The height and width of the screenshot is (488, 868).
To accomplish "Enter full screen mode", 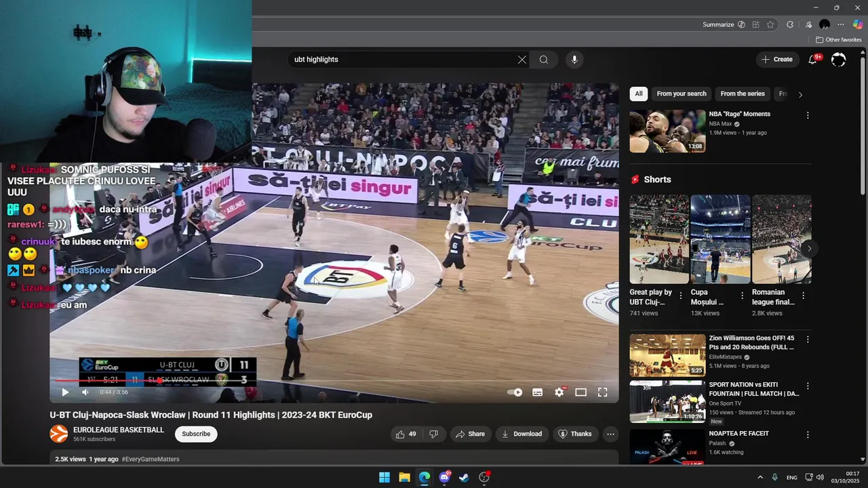I will tap(602, 392).
